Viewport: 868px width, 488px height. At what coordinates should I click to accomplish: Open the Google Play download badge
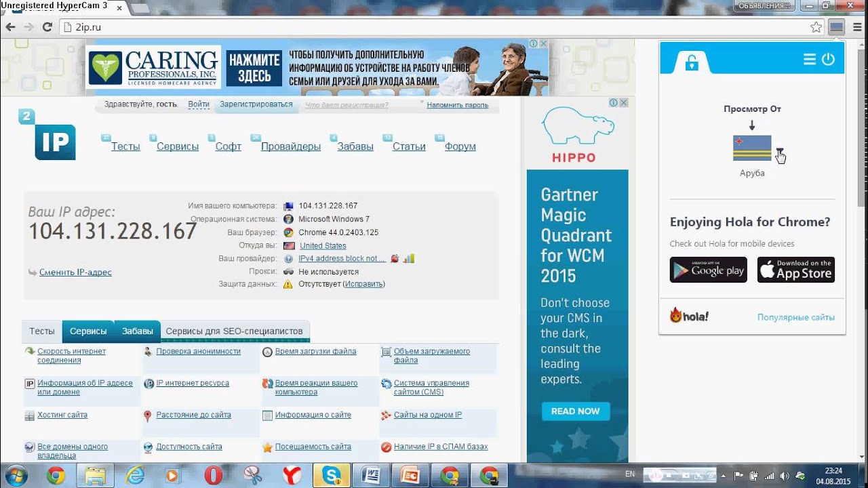(709, 270)
